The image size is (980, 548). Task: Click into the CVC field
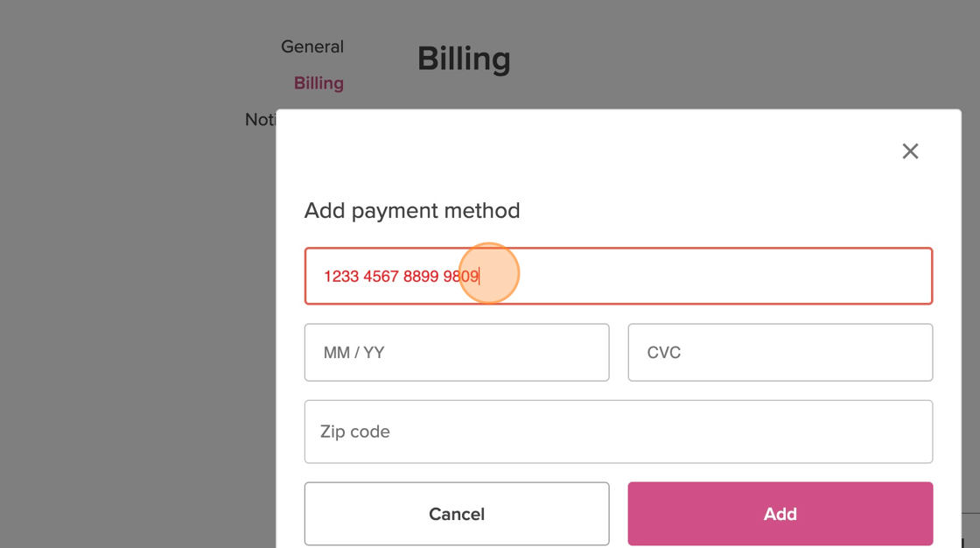click(x=780, y=353)
